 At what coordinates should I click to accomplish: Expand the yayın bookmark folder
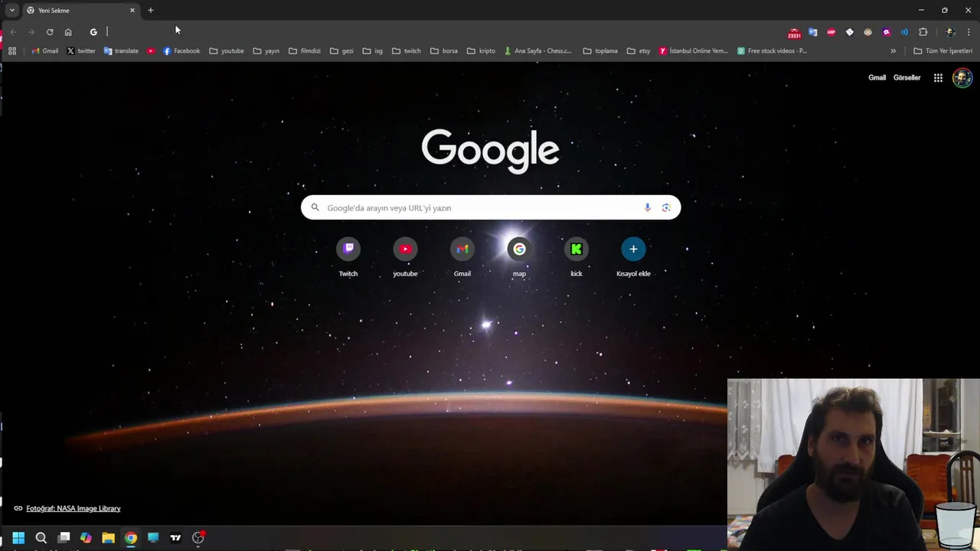(266, 51)
